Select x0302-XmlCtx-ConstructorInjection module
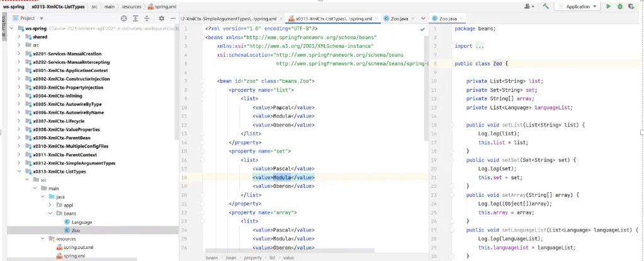Screen dimensions: 644x261 point(71,79)
